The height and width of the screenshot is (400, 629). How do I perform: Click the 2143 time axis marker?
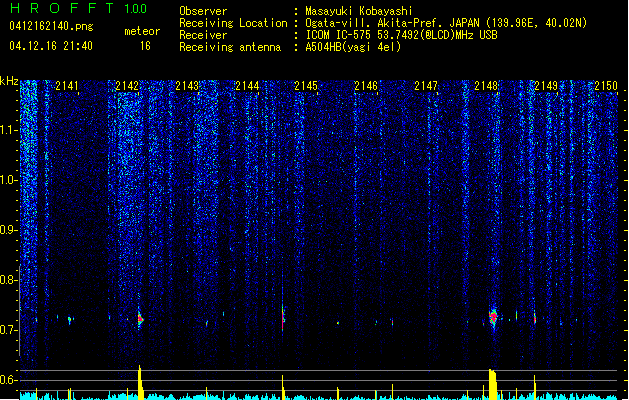[x=187, y=86]
